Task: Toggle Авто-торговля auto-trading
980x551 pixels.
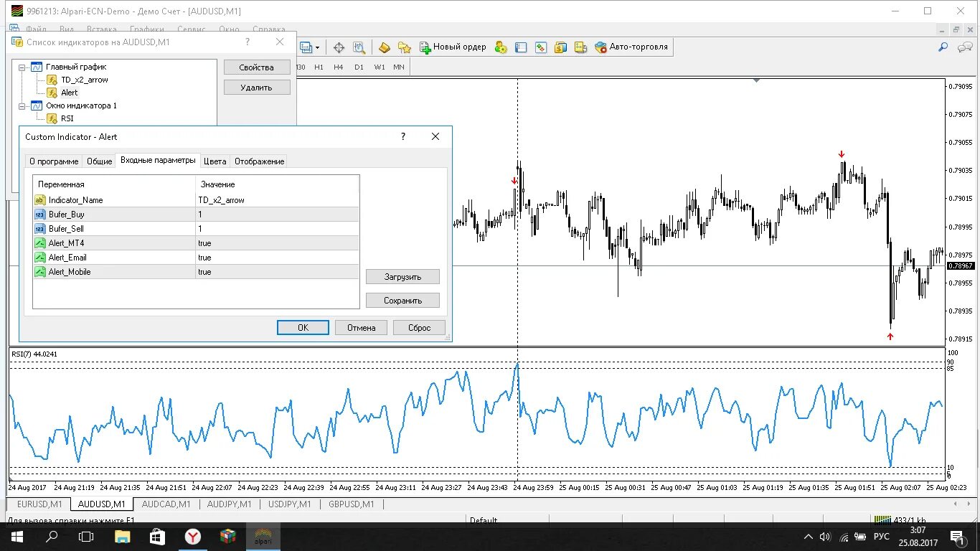Action: [x=632, y=47]
